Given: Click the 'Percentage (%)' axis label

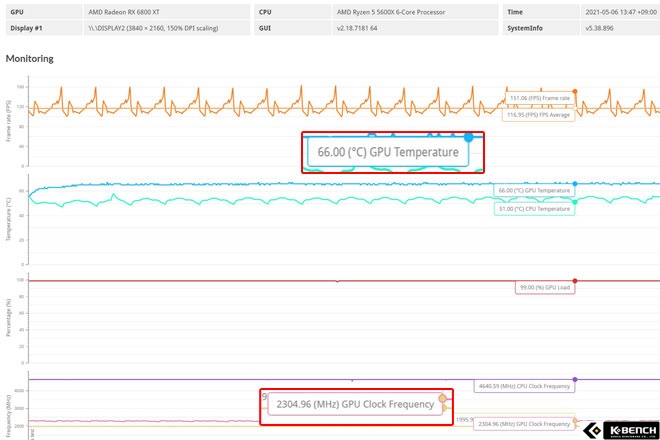Looking at the screenshot, I should coord(8,318).
